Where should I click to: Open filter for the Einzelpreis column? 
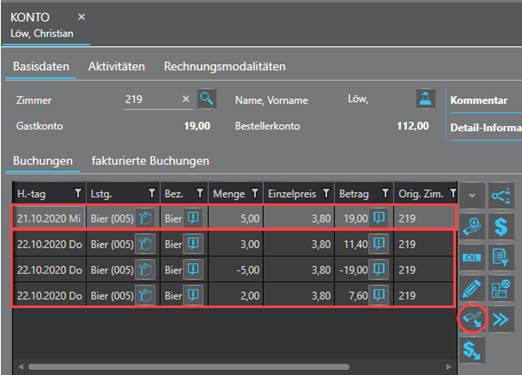tap(326, 193)
